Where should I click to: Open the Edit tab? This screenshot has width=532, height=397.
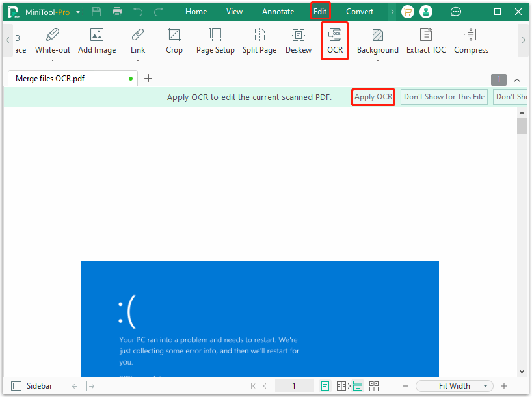tap(320, 12)
